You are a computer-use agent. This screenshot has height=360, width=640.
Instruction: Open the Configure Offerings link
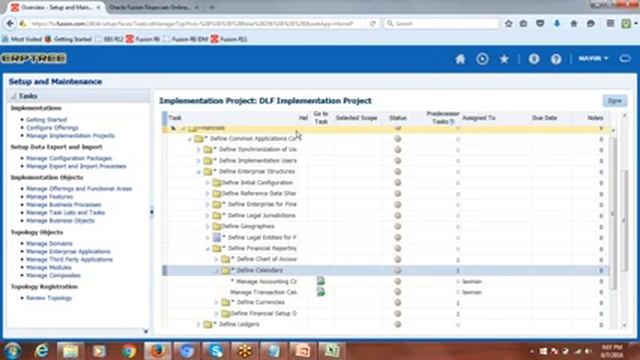tap(52, 128)
